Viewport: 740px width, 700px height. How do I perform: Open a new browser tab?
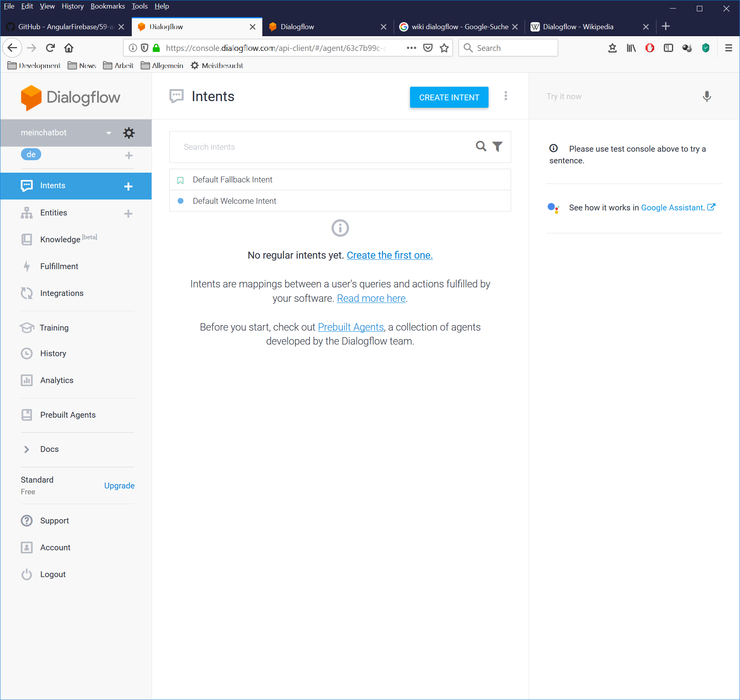tap(666, 26)
